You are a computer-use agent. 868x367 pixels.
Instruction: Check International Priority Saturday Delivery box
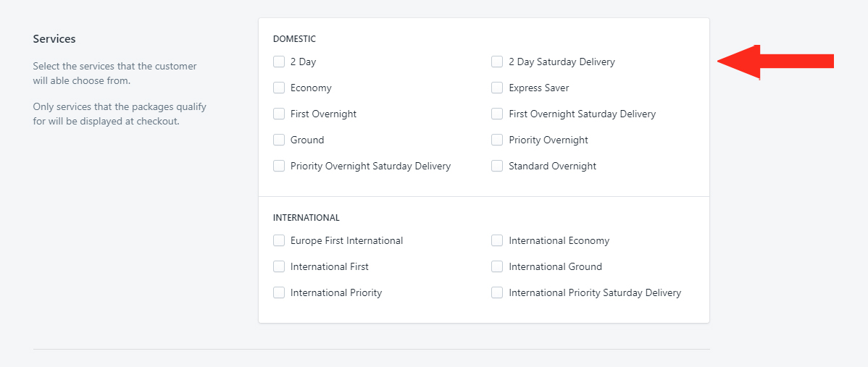[497, 292]
